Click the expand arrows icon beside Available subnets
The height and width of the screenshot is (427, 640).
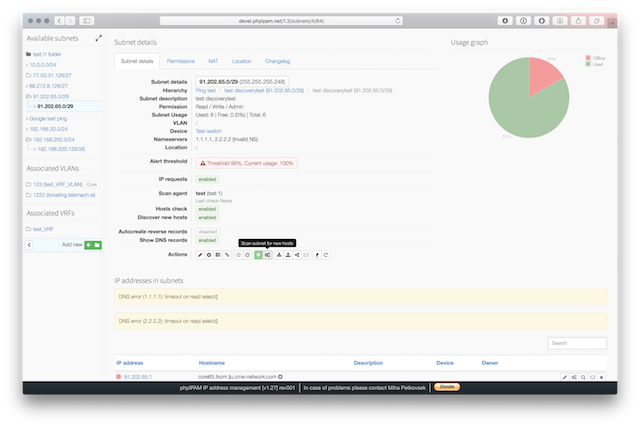point(98,38)
